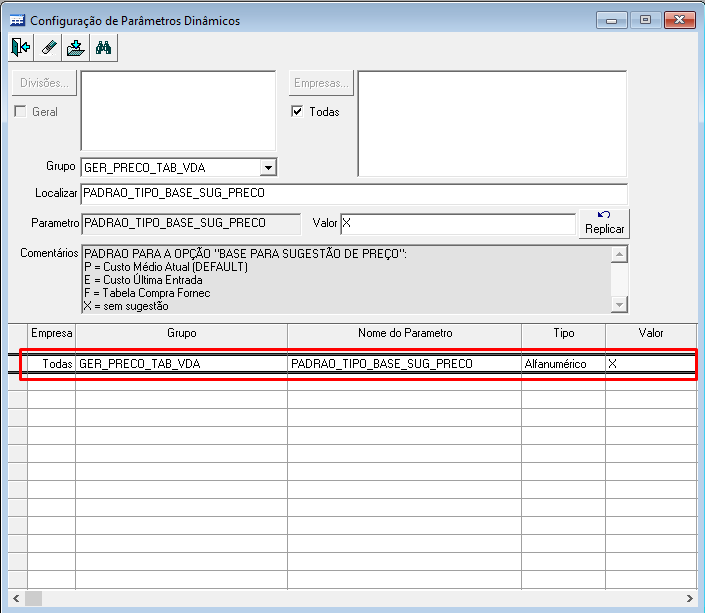This screenshot has width=705, height=613.
Task: Select the Todas cell in grid row
Action: (x=52, y=364)
